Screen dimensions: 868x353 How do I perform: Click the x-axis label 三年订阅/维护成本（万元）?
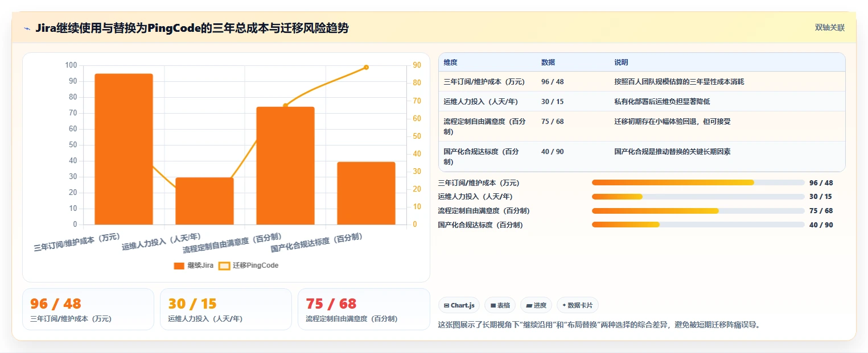click(x=76, y=242)
